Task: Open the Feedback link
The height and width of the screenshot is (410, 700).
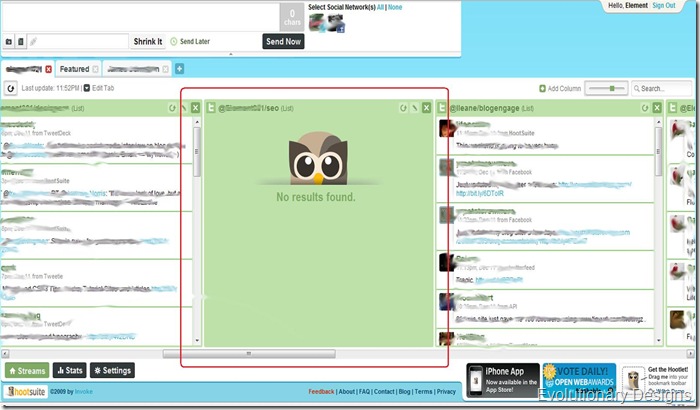Action: (321, 392)
